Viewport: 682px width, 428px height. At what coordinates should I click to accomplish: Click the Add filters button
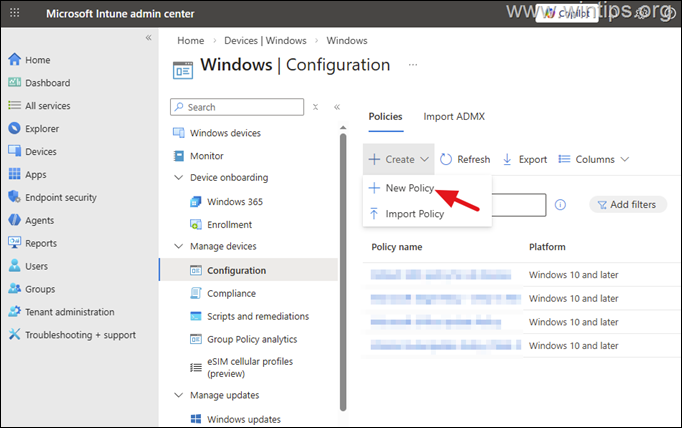click(628, 204)
